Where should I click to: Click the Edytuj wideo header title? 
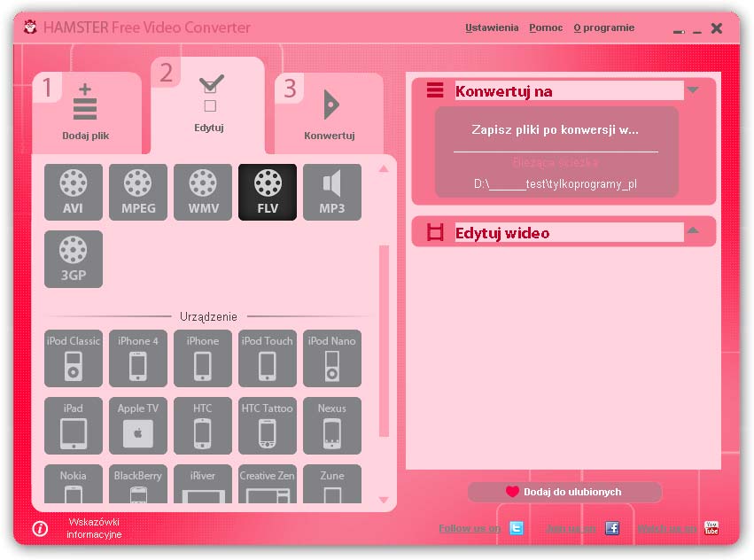pyautogui.click(x=502, y=233)
